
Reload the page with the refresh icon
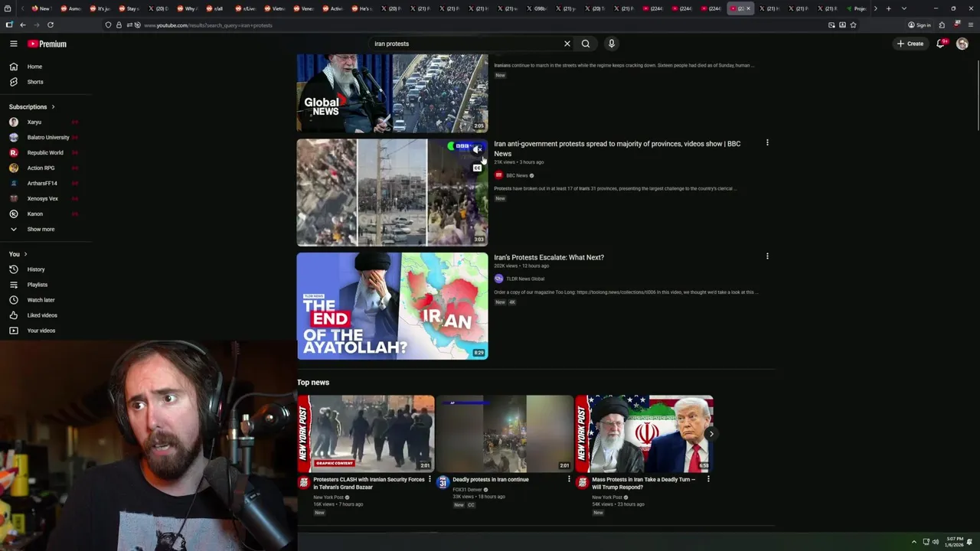pyautogui.click(x=51, y=25)
